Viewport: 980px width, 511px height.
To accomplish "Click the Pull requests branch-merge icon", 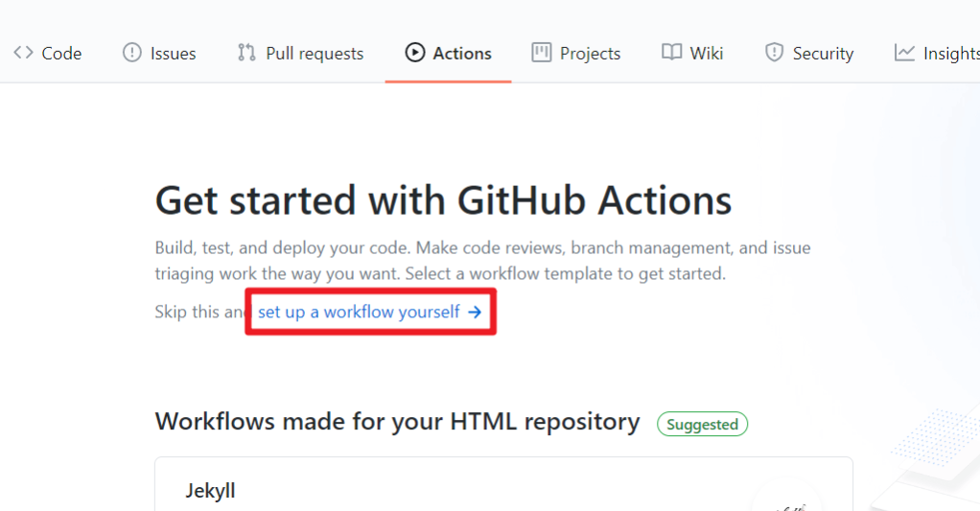I will [246, 53].
